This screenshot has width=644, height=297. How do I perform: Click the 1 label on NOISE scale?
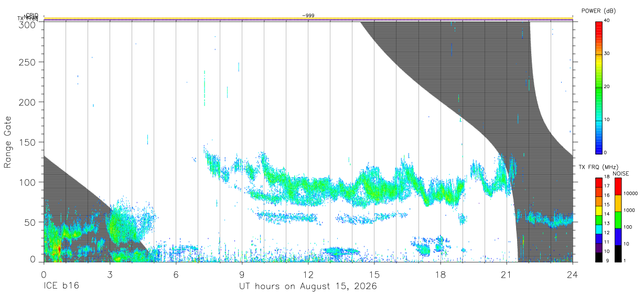[x=625, y=260]
